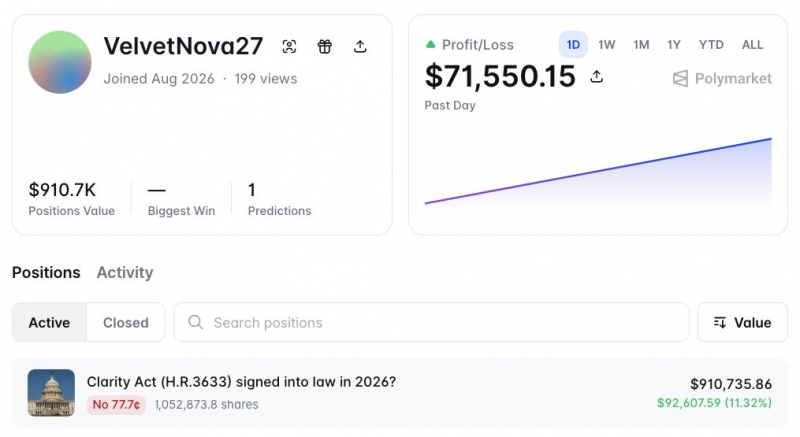Click the green Profit/Loss triangle indicator
Screen dimensions: 800x437
[x=431, y=44]
